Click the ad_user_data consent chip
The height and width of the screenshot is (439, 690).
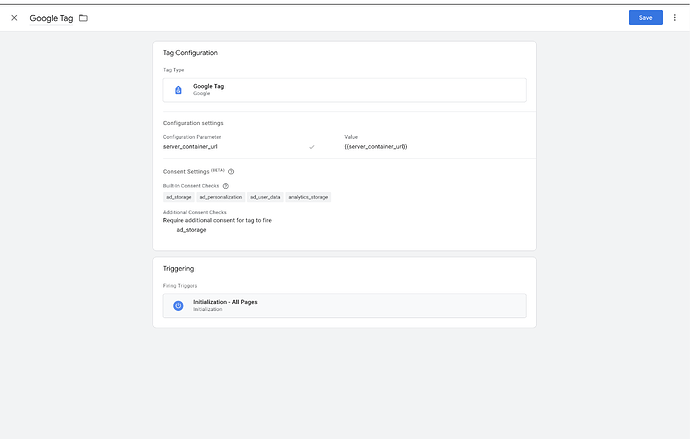[265, 197]
